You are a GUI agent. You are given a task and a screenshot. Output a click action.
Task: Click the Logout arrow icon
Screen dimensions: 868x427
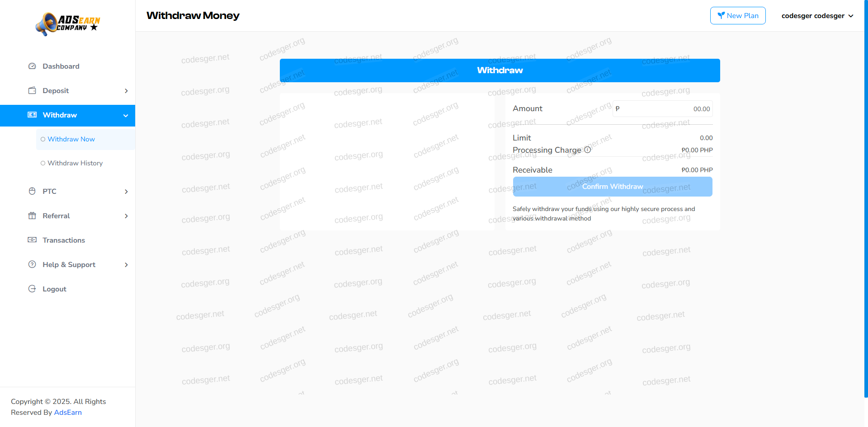32,289
